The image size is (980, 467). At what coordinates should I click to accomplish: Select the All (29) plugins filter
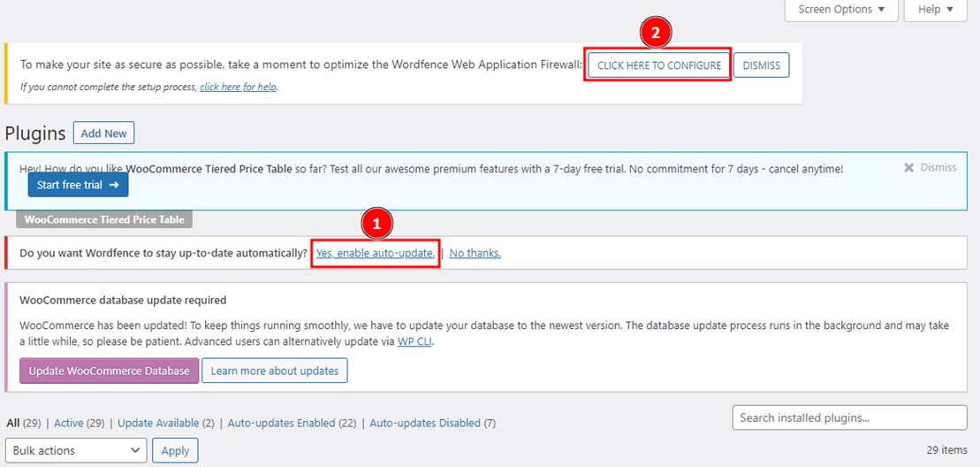[x=23, y=424]
